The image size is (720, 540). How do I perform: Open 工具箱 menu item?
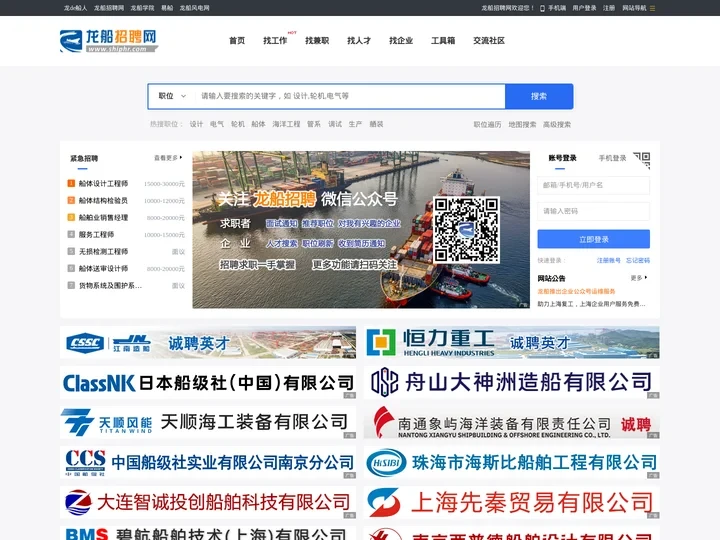click(443, 41)
